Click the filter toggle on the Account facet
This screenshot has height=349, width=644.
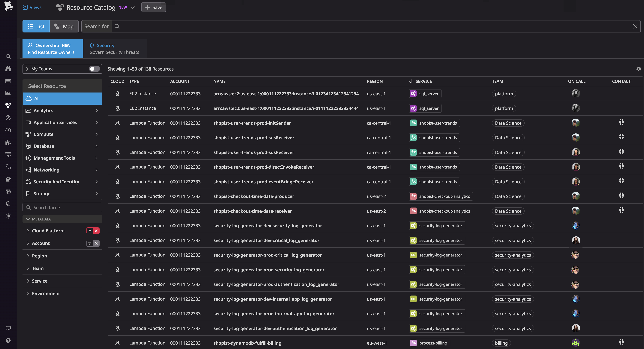coord(89,243)
